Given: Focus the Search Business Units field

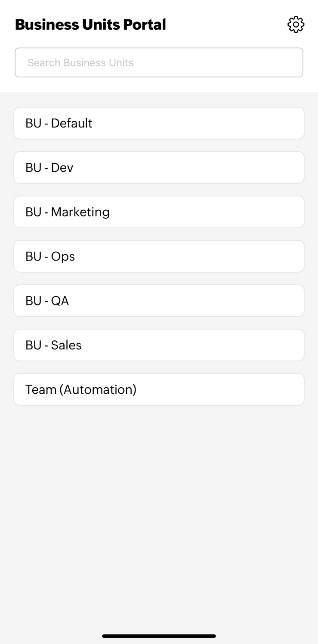Looking at the screenshot, I should coord(159,62).
